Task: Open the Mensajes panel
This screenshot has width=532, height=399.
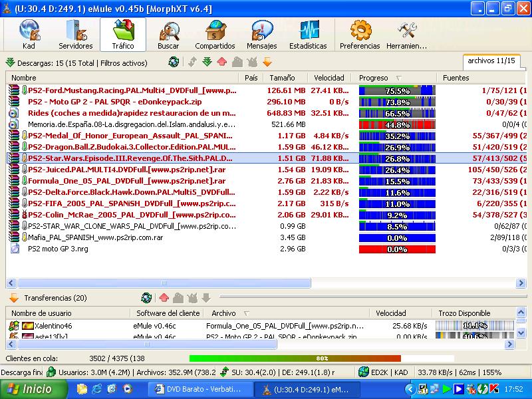Action: (261, 35)
